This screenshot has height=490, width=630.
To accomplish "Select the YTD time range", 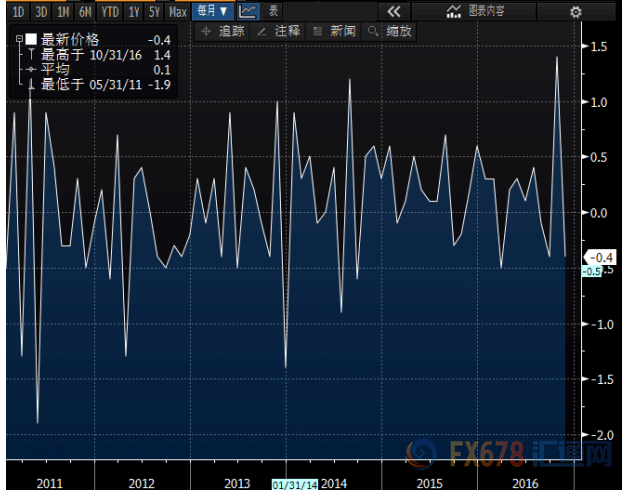I will (110, 12).
